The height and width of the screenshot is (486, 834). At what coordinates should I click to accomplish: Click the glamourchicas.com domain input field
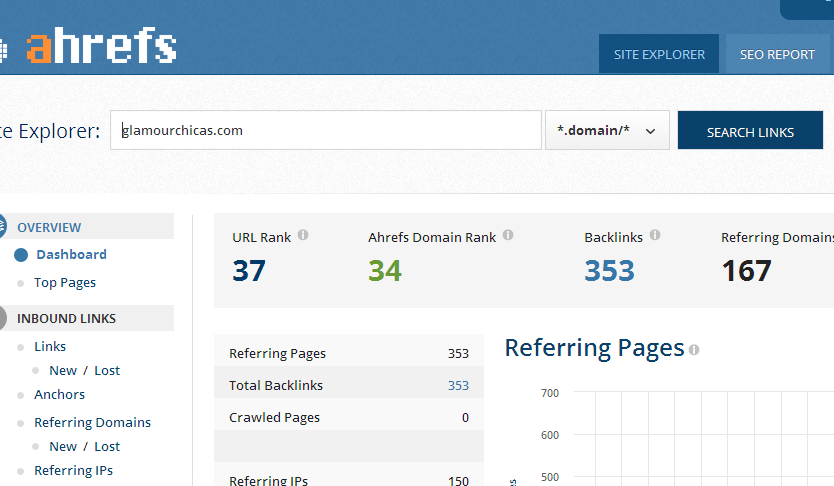[326, 130]
